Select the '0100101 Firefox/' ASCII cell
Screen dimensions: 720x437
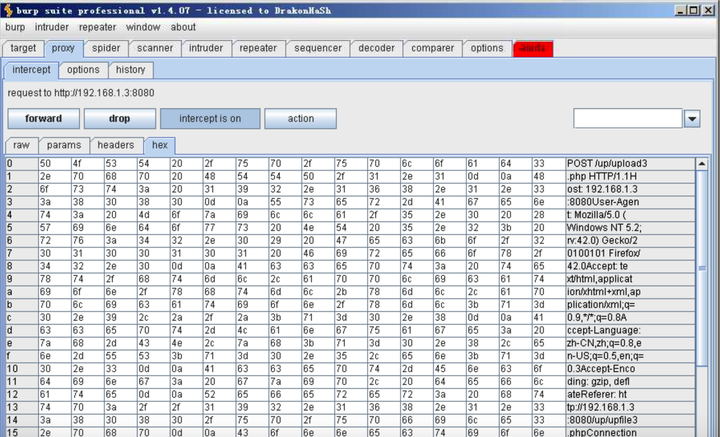[630, 253]
